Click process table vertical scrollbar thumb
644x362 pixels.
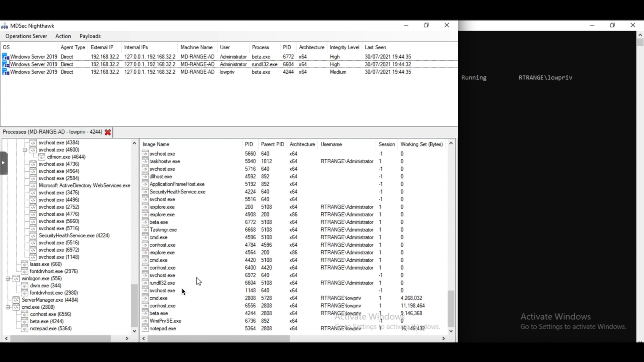point(451,309)
